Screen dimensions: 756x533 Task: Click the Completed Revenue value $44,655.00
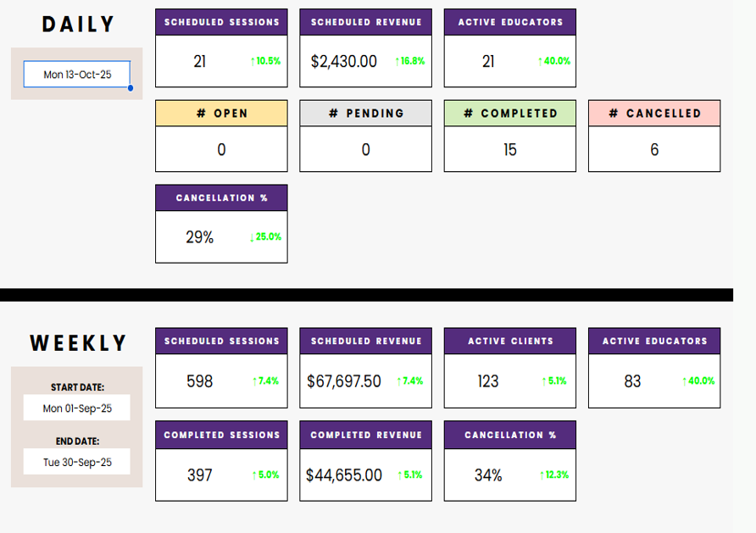pyautogui.click(x=344, y=475)
